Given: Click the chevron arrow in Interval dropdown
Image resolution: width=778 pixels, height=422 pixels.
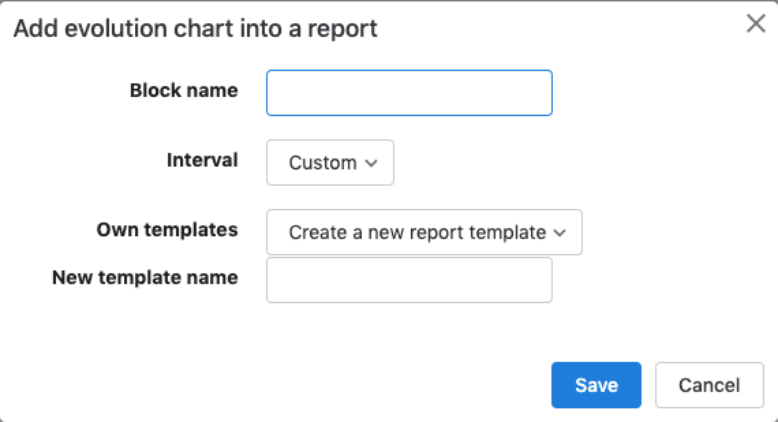Looking at the screenshot, I should 371,163.
